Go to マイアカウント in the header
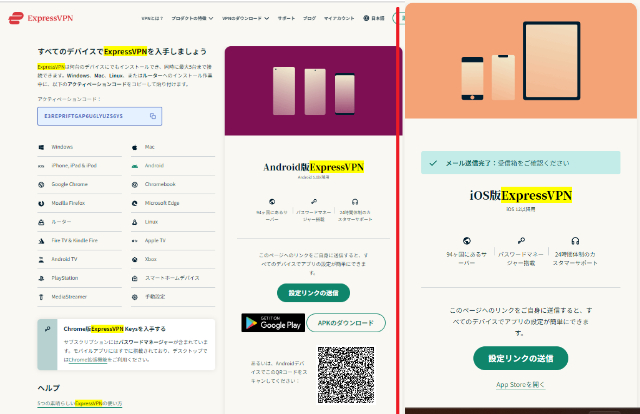 pyautogui.click(x=339, y=18)
